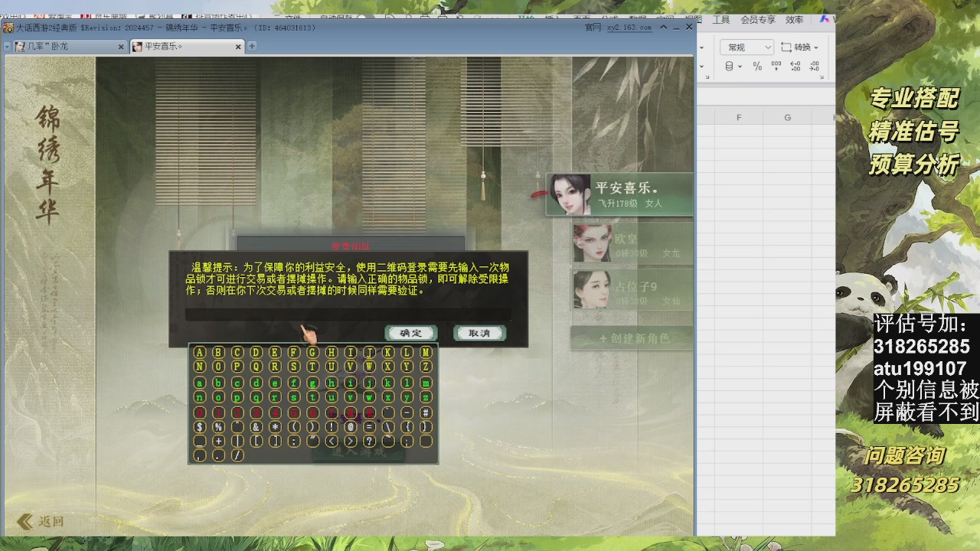Click the lowercase green g key
980x551 pixels.
coord(312,383)
